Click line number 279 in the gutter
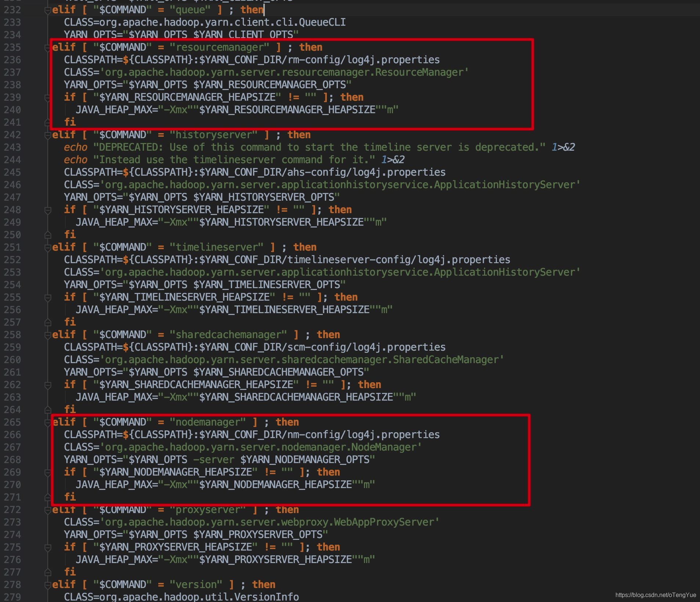This screenshot has width=700, height=602. coord(12,597)
